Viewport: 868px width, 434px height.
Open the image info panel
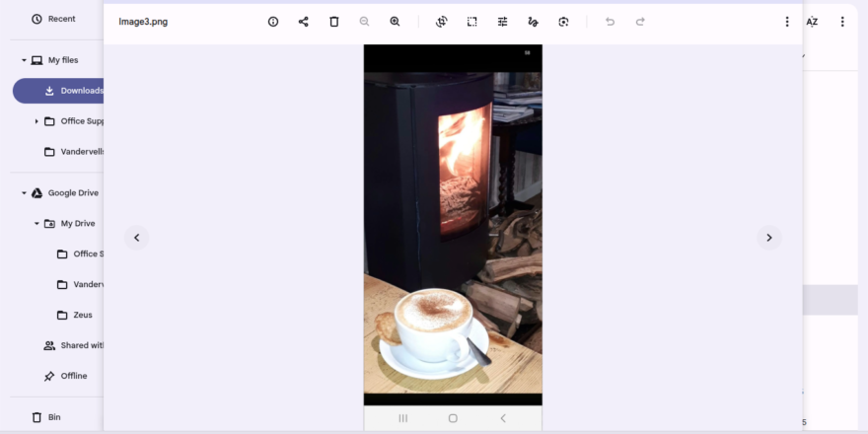(x=273, y=22)
